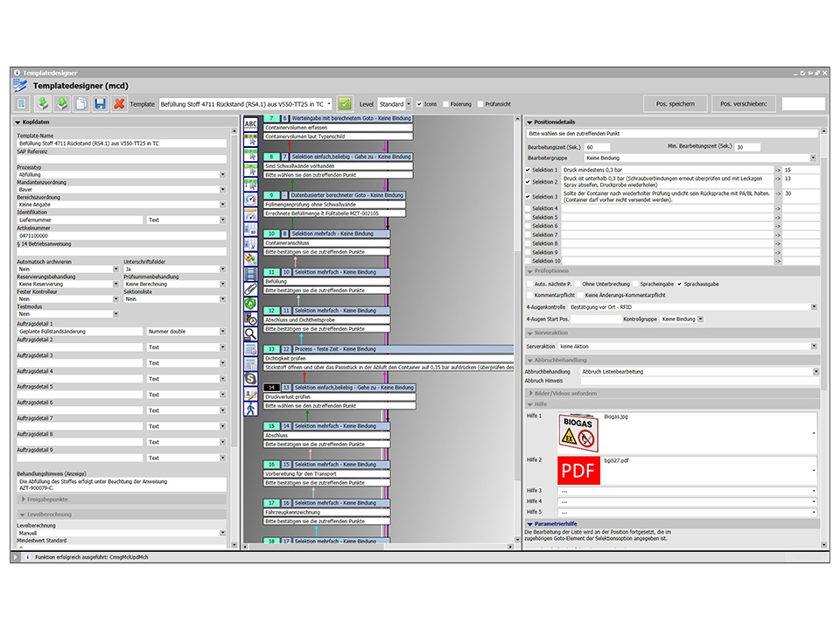Open the Mandantenzuordnung dropdown

pos(223,190)
